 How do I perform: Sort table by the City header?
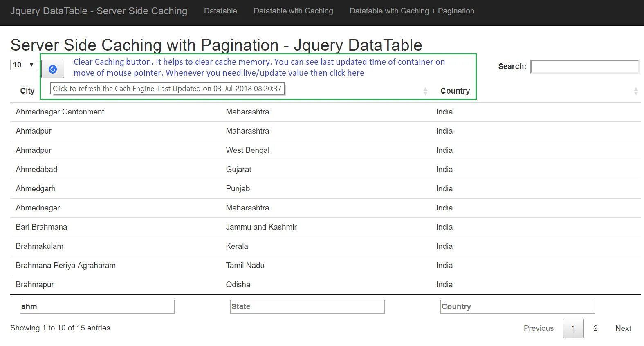(x=27, y=91)
